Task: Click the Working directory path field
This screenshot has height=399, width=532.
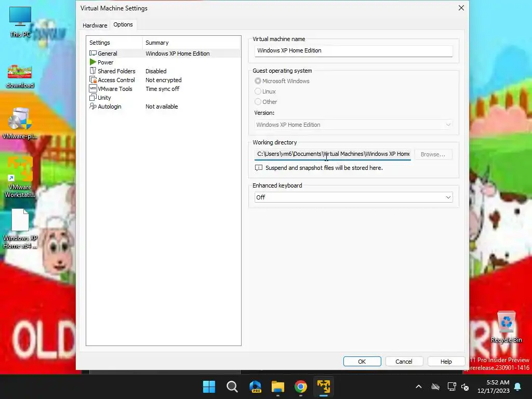Action: tap(332, 154)
